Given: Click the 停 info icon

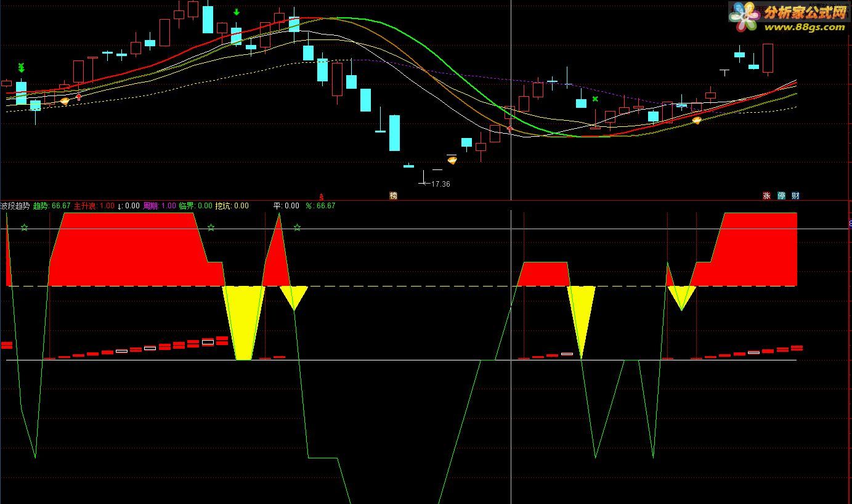Looking at the screenshot, I should pyautogui.click(x=782, y=196).
